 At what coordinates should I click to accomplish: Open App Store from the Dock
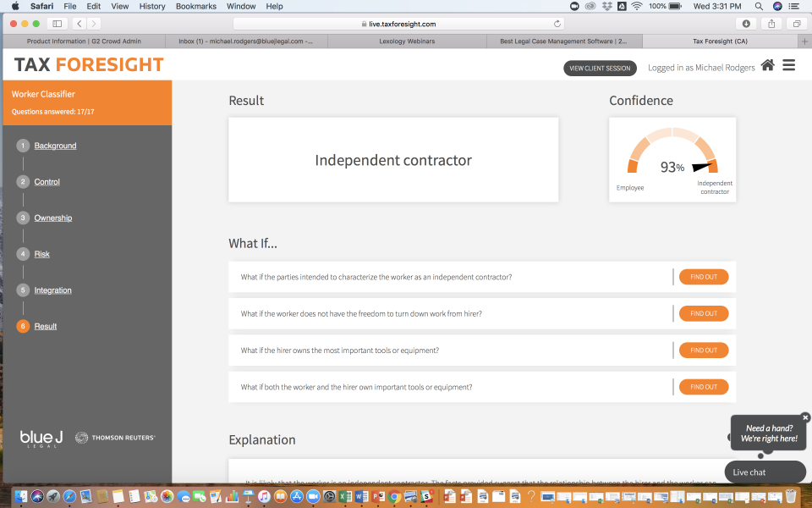[x=297, y=497]
